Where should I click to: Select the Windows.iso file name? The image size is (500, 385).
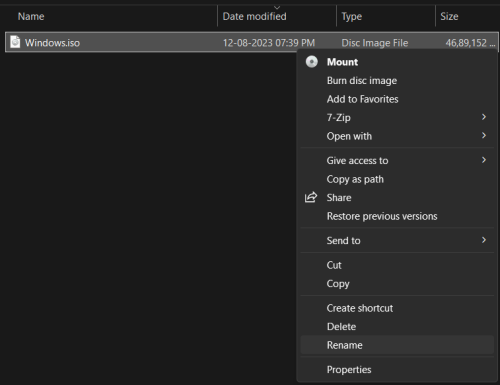tap(52, 43)
